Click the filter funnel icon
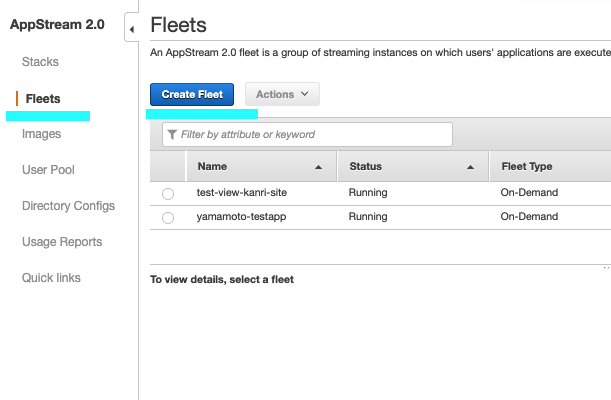Viewport: 611px width, 400px height. pyautogui.click(x=172, y=135)
